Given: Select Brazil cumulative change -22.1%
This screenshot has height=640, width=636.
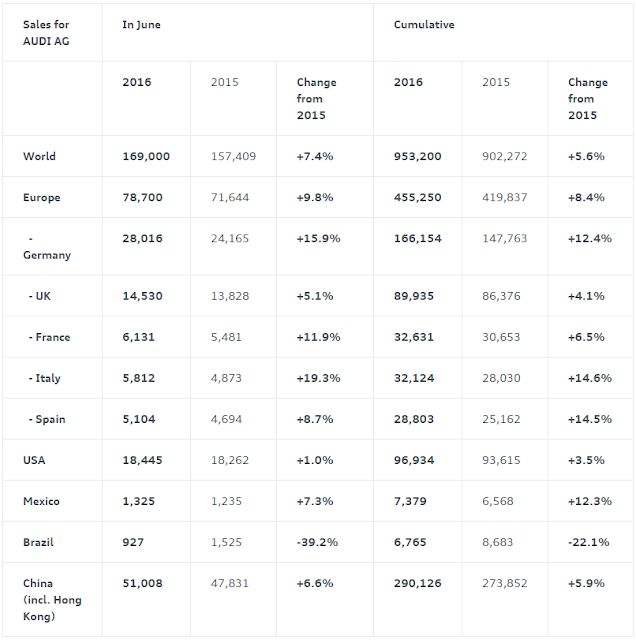Looking at the screenshot, I should click(589, 542).
